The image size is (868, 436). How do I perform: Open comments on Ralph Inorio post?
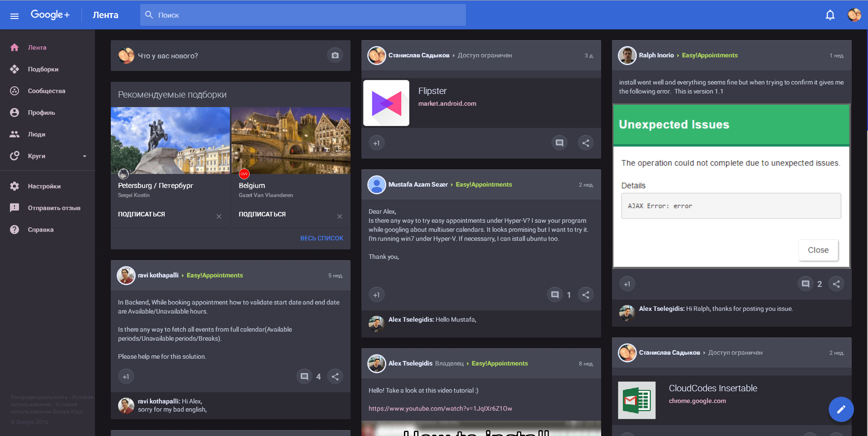[806, 284]
